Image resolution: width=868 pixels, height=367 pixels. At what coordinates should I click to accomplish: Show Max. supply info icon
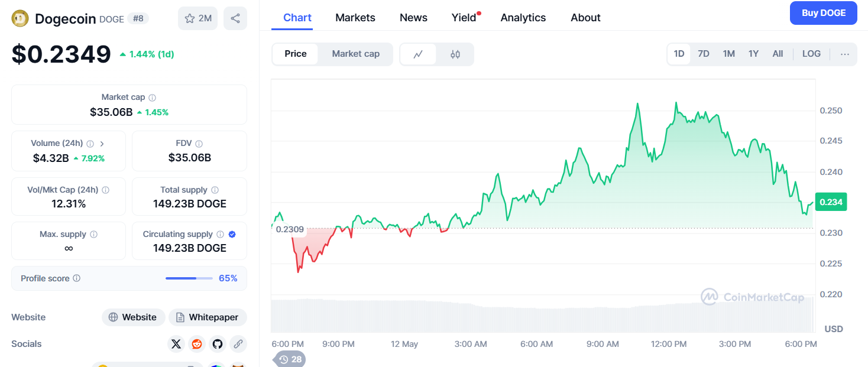pos(94,235)
